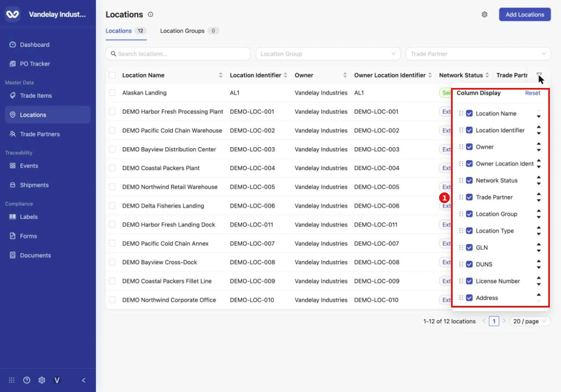The height and width of the screenshot is (392, 561).
Task: Uncheck Location Name column checkbox
Action: click(x=469, y=113)
